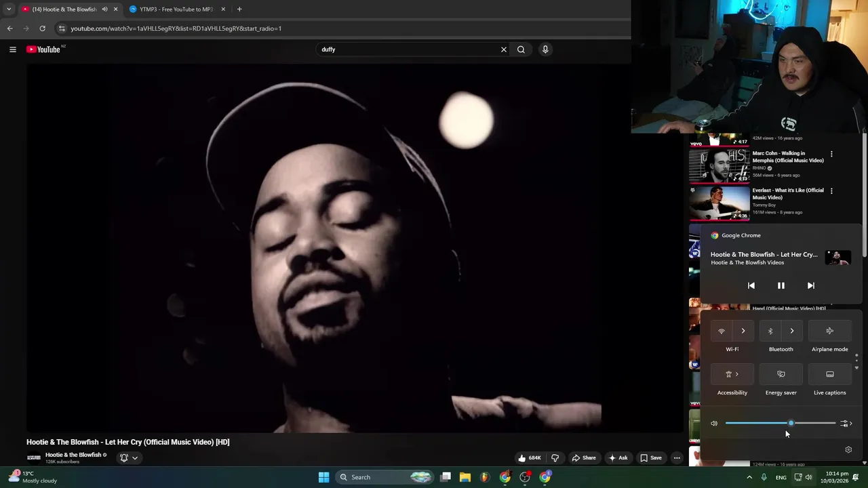This screenshot has width=868, height=488.
Task: Open the Marc Cohn Walking in Memphis thumbnail
Action: point(719,166)
